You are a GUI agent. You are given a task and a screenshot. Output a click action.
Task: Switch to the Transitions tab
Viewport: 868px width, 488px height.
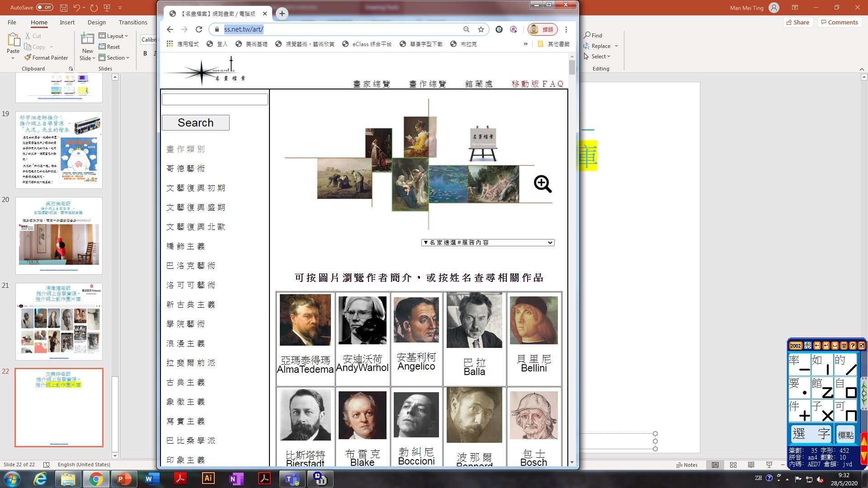(133, 22)
